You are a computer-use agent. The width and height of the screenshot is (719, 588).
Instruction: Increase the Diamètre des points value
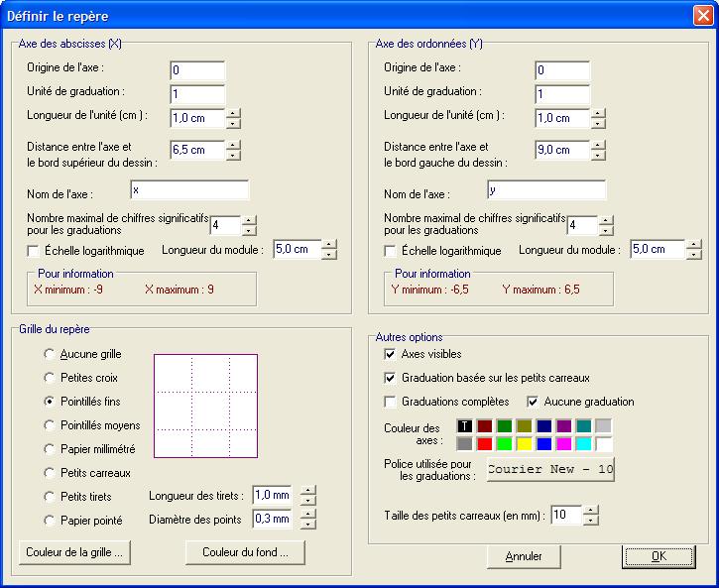(x=308, y=514)
